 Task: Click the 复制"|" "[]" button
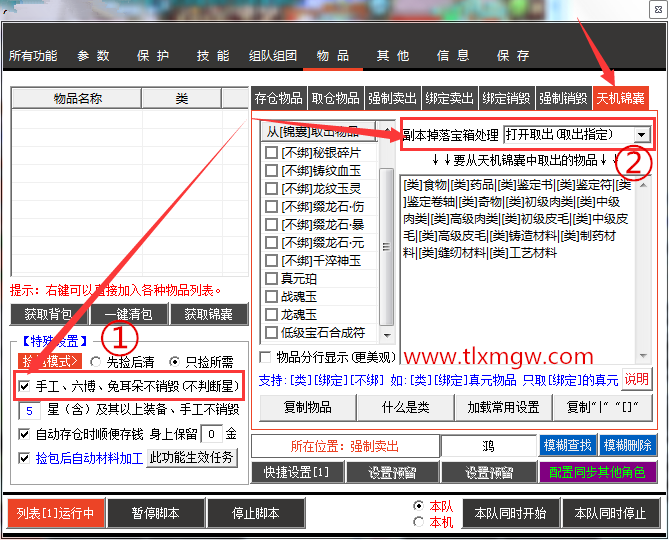pos(602,407)
